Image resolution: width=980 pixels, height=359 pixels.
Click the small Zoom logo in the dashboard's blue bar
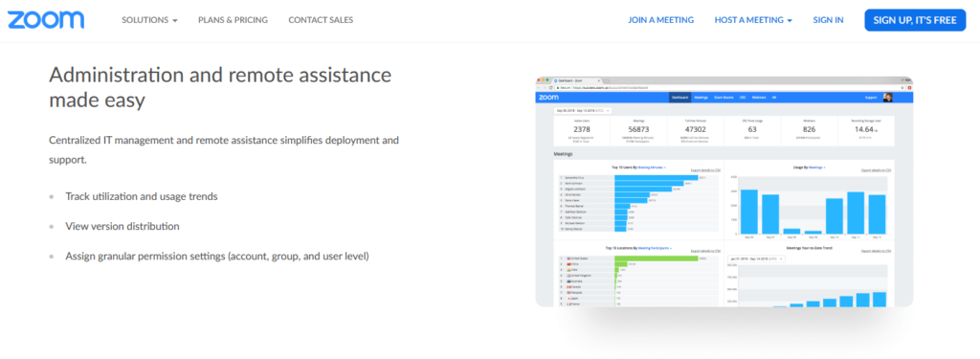pos(548,98)
